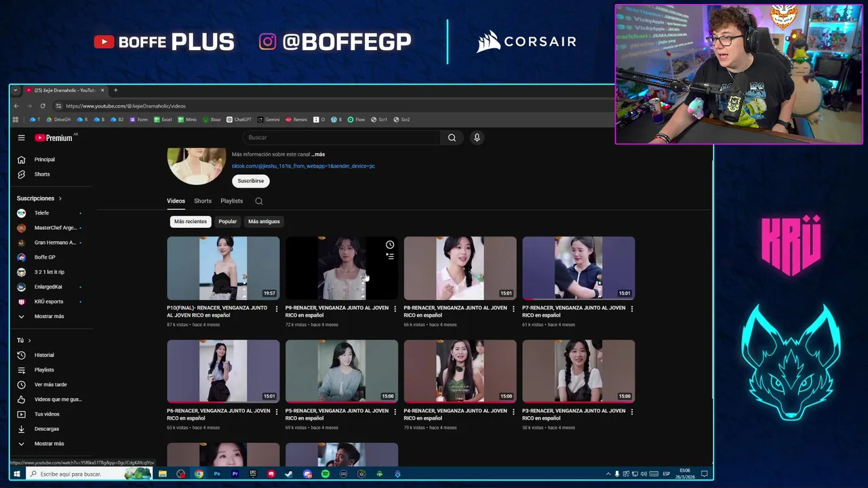Viewport: 868px width, 488px height.
Task: Open the Scr1 bookmark
Action: pos(379,119)
